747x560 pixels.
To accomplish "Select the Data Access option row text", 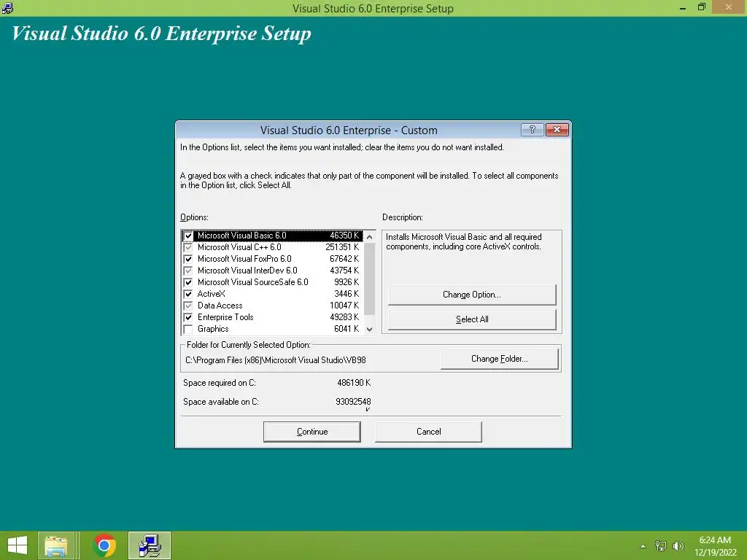I will click(220, 306).
